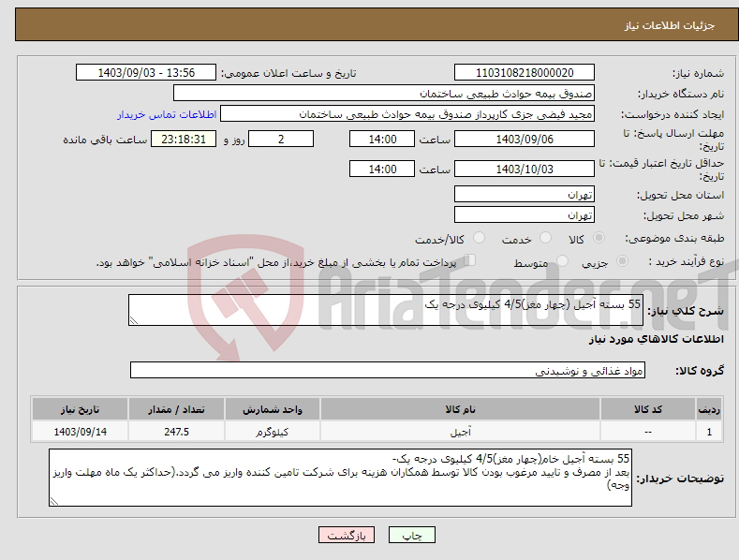Viewport: 739px width, 560px height.
Task: Click the remaining time field 23:18:31
Action: [x=184, y=139]
